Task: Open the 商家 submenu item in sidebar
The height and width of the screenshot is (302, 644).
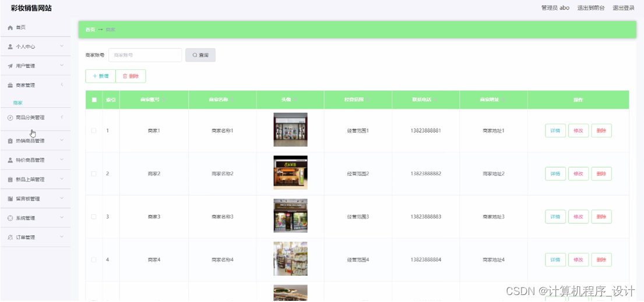Action: tap(17, 102)
